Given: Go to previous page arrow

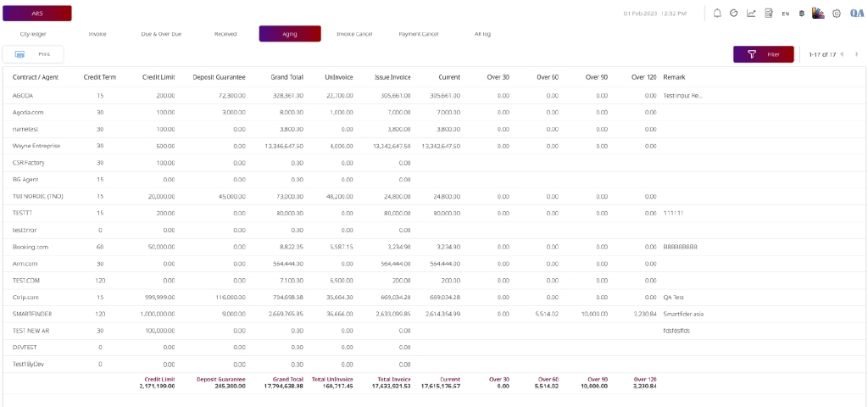Looking at the screenshot, I should [843, 54].
